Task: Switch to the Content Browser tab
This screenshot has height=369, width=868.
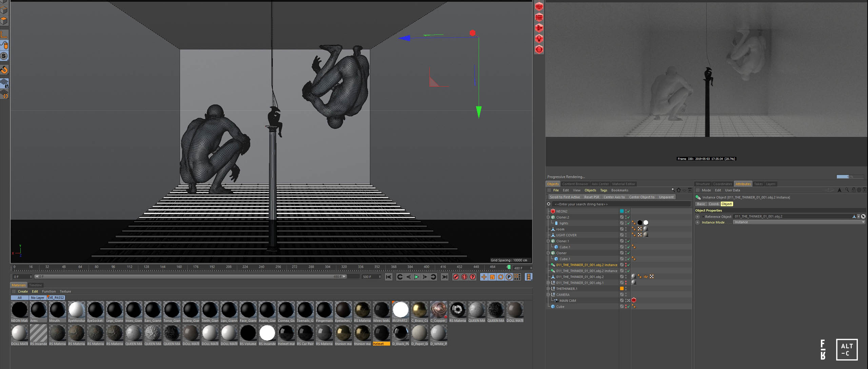Action: click(575, 184)
